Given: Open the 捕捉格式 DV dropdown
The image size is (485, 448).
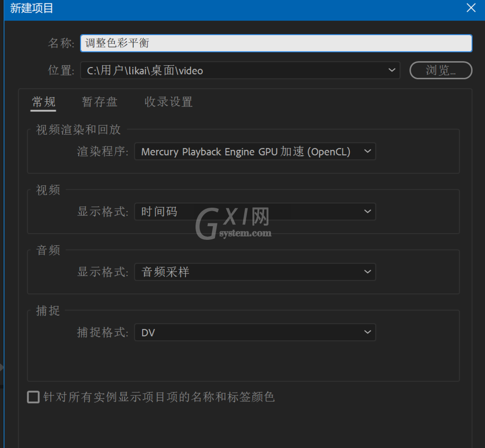Looking at the screenshot, I should point(255,332).
